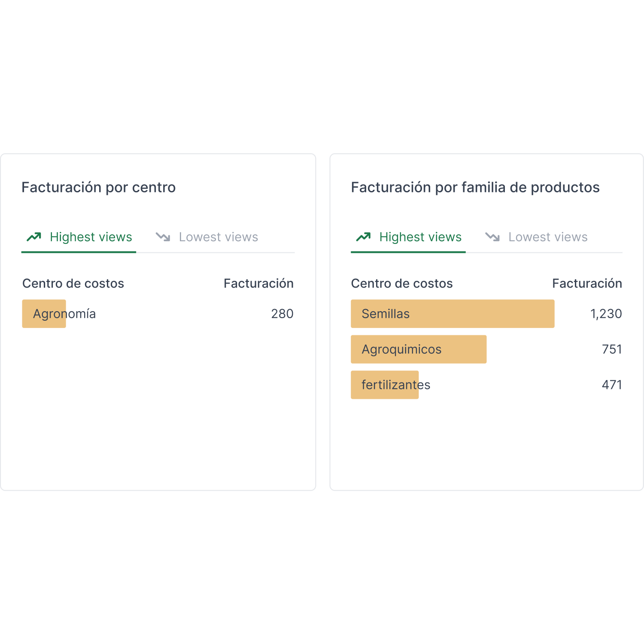The height and width of the screenshot is (644, 644).
Task: Click trending-up icon in Facturación por centro
Action: point(34,237)
